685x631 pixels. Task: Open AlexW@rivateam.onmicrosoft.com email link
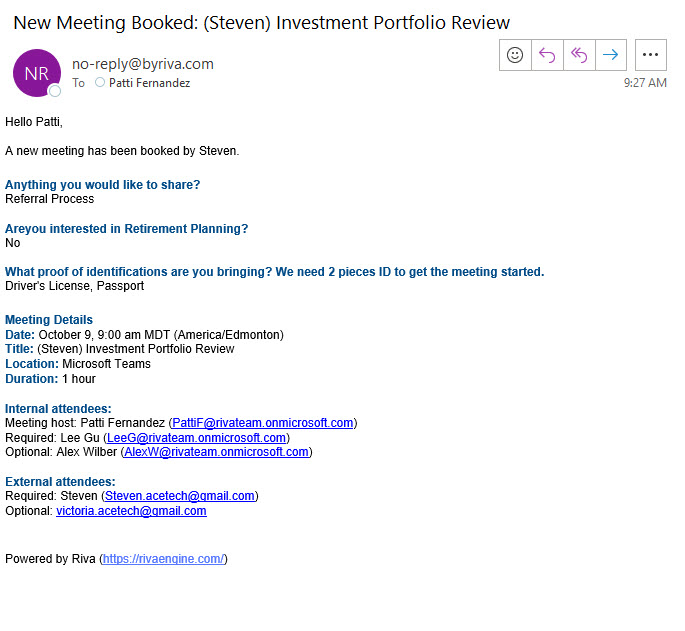click(x=216, y=452)
